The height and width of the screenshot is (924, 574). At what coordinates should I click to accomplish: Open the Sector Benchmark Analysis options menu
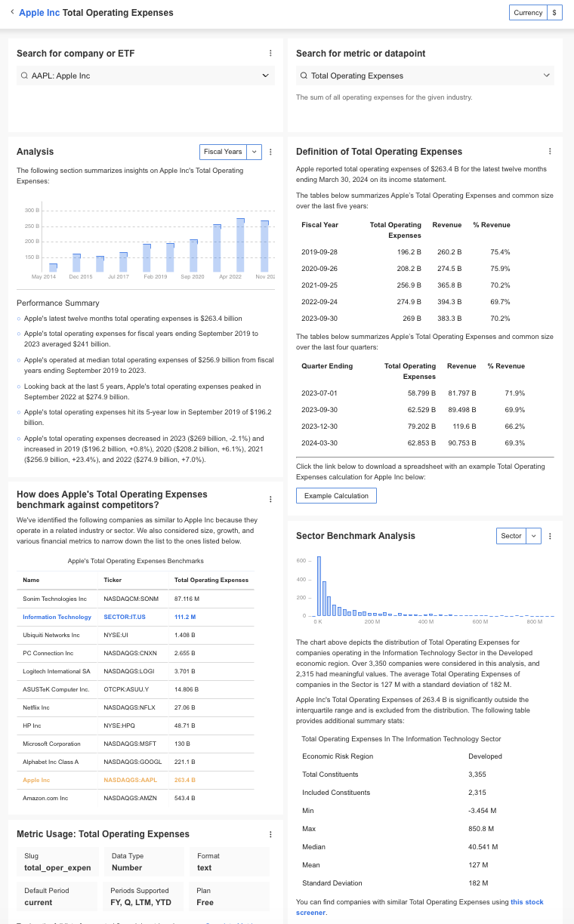[x=550, y=536]
